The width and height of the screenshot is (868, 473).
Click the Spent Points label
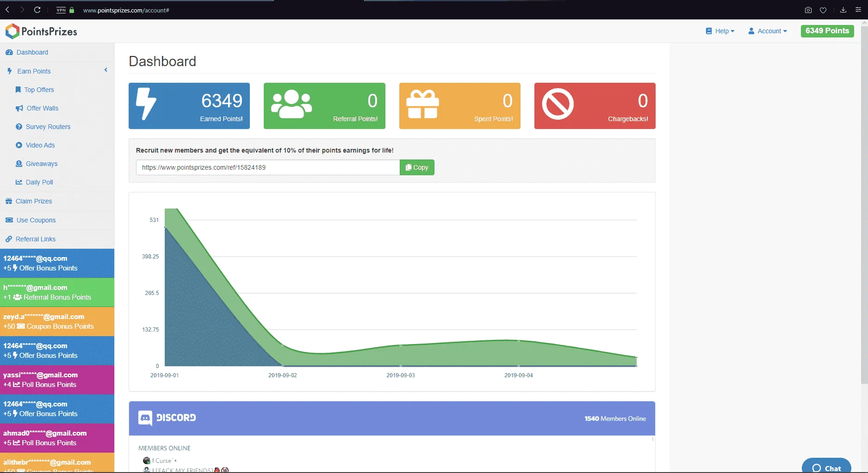click(493, 119)
